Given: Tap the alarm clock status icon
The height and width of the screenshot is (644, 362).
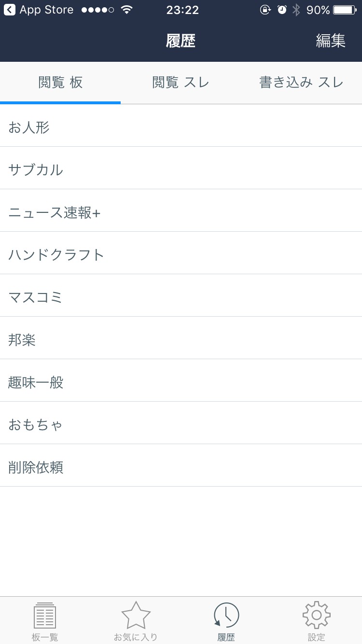Looking at the screenshot, I should [282, 10].
